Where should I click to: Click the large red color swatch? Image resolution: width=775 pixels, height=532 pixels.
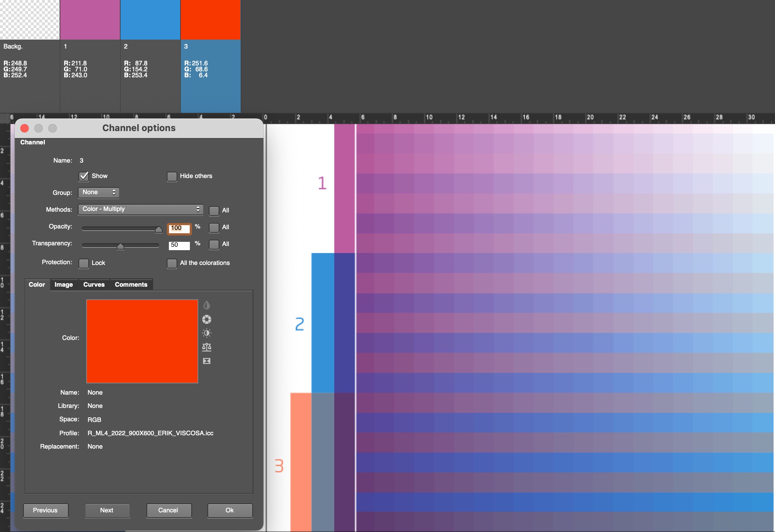coord(142,341)
